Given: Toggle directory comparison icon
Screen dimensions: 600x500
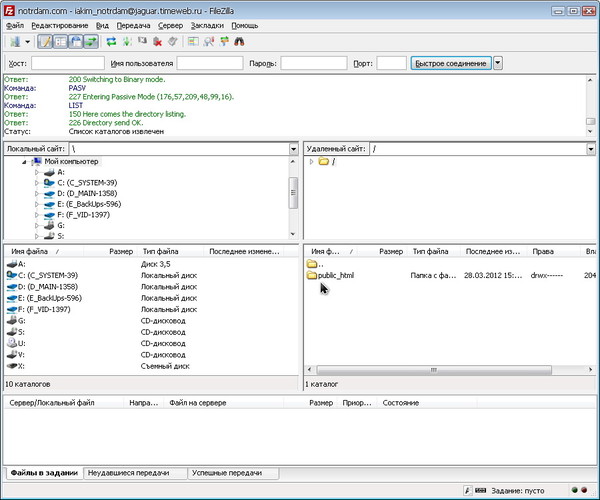Looking at the screenshot, I should 209,42.
